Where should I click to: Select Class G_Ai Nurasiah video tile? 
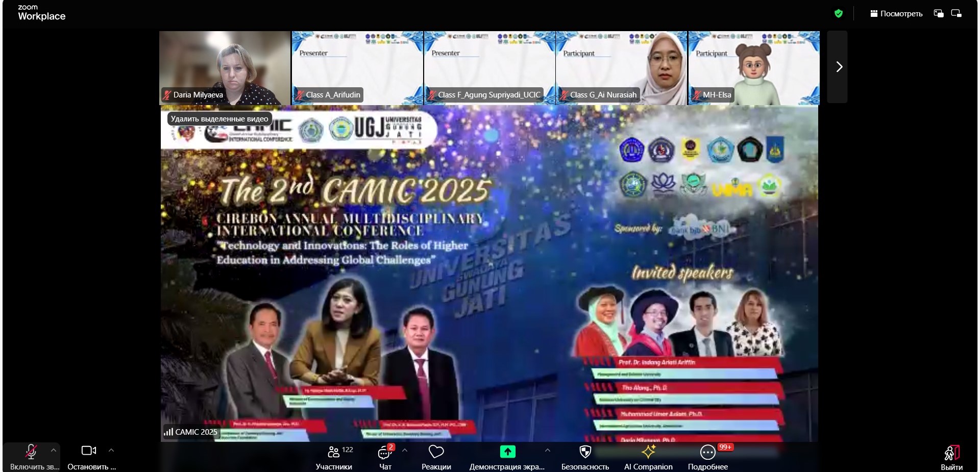tap(621, 68)
